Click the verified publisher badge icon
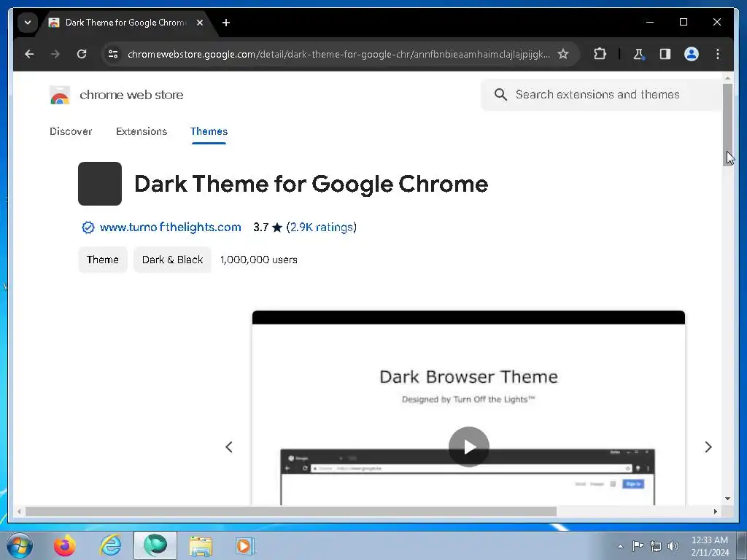Viewport: 747px width, 560px height. click(88, 227)
